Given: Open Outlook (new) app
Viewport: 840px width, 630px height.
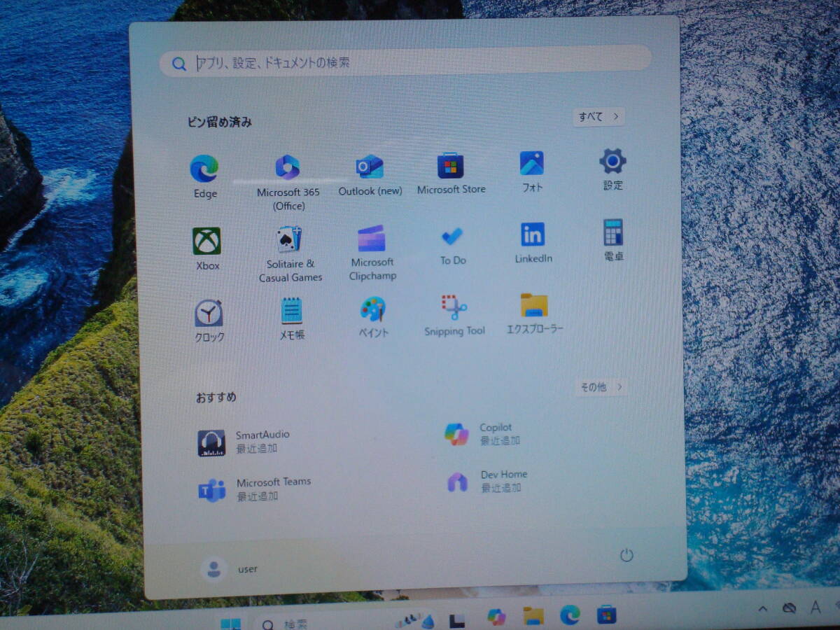Looking at the screenshot, I should 370,175.
